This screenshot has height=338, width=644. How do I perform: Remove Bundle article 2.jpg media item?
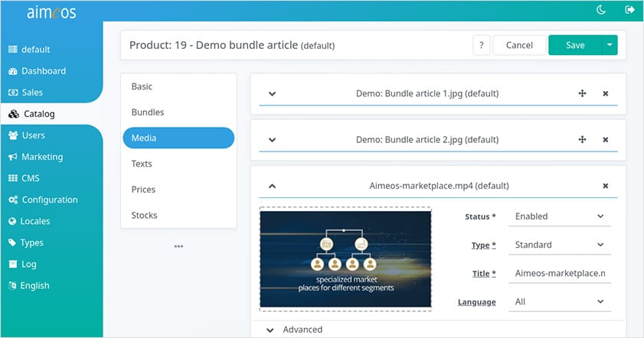(606, 140)
